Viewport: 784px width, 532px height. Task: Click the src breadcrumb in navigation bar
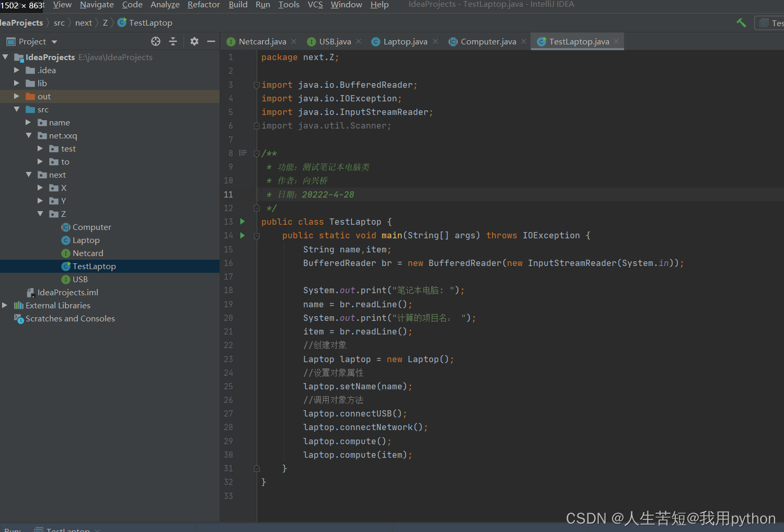pyautogui.click(x=59, y=22)
